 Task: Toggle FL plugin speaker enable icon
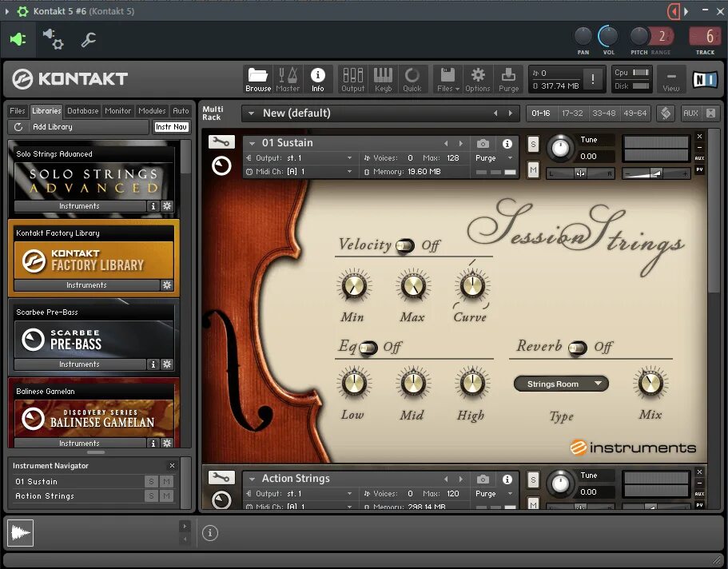[x=18, y=39]
